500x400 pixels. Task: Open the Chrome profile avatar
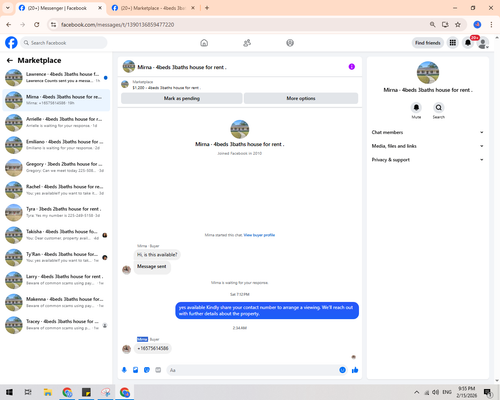click(x=477, y=24)
